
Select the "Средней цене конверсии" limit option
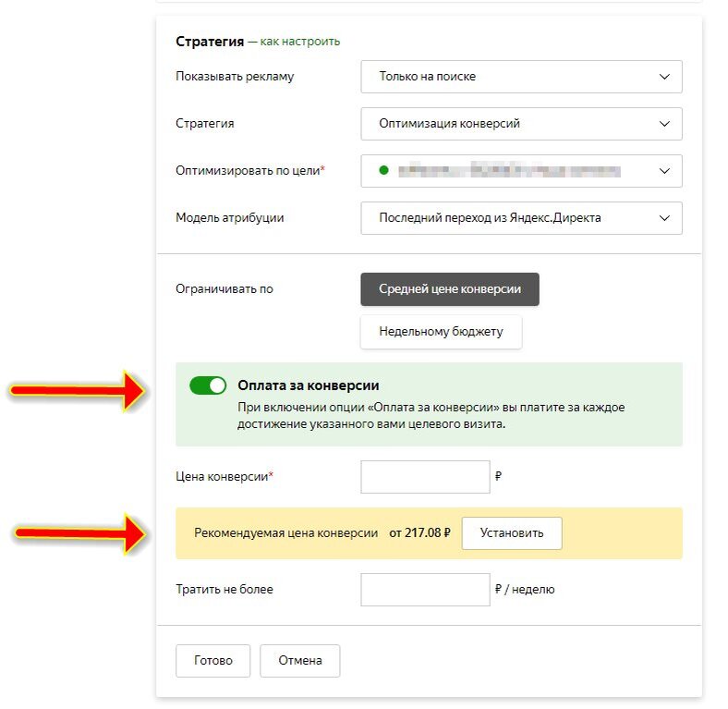pos(449,289)
